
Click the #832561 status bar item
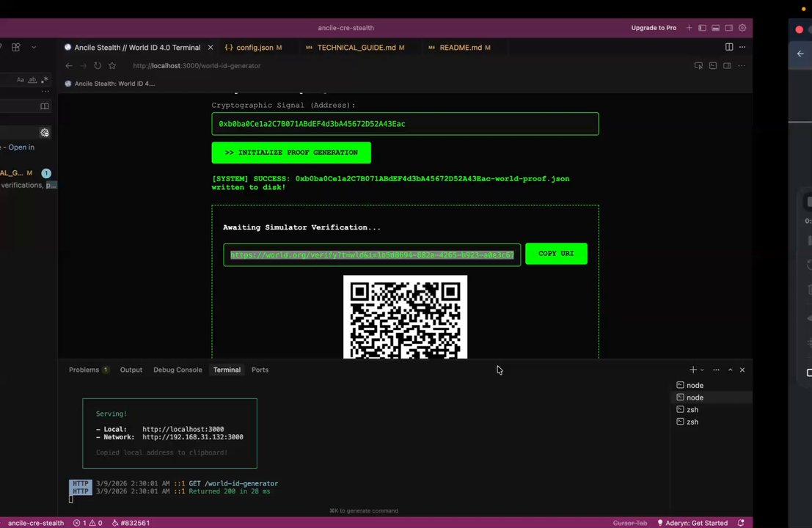point(131,523)
